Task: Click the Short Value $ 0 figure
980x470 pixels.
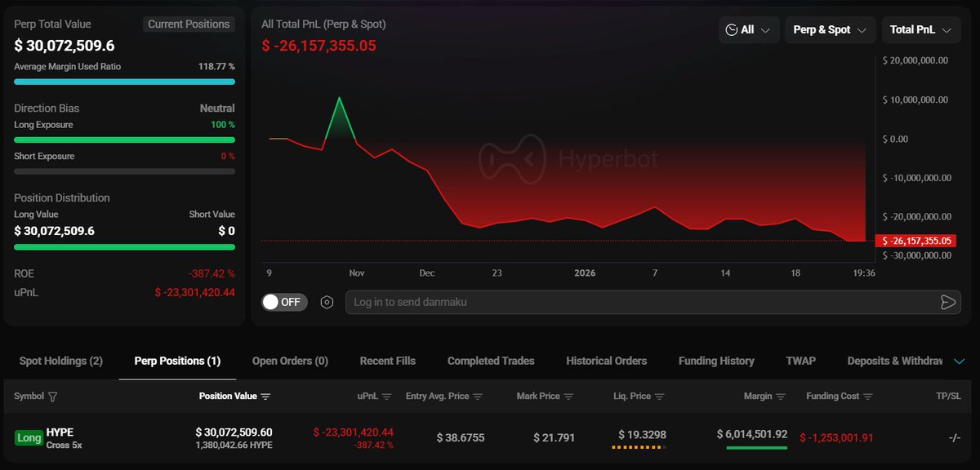Action: [226, 231]
